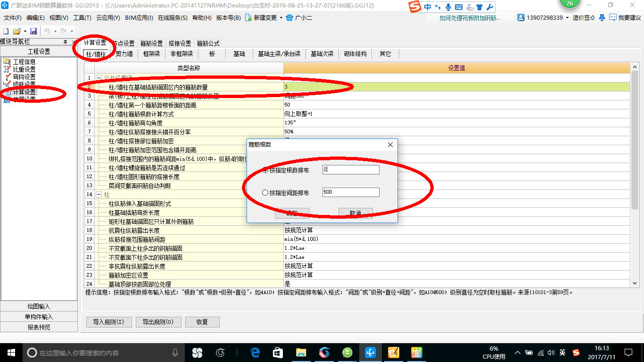Click the 新建变更 document icon
Image resolution: width=644 pixels, height=362 pixels.
[x=248, y=18]
